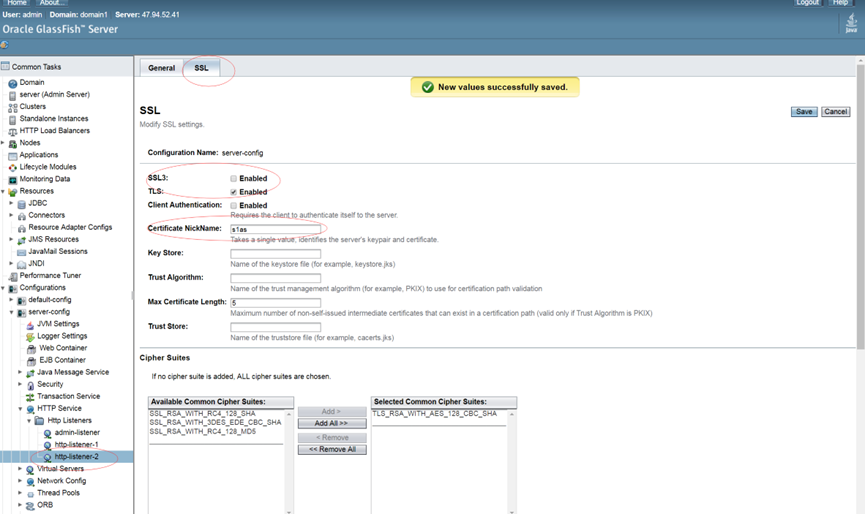This screenshot has height=514, width=865.
Task: Click the HTTP Load Balancers icon
Action: point(13,132)
